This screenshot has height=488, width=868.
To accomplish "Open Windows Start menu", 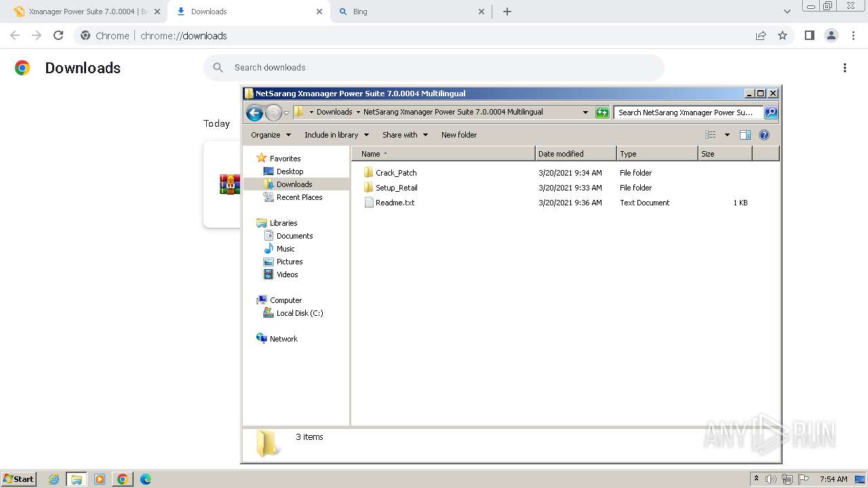I will pyautogui.click(x=19, y=479).
